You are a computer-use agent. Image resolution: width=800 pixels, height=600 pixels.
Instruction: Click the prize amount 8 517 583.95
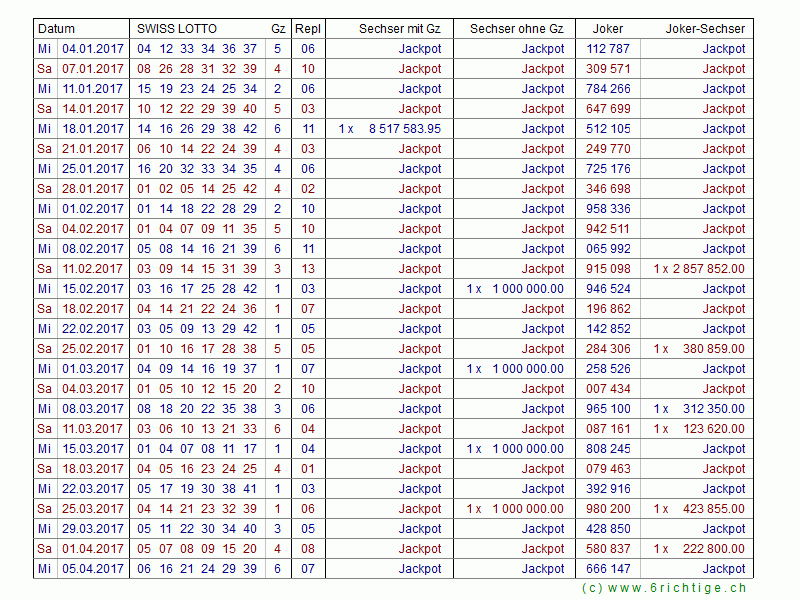(404, 129)
